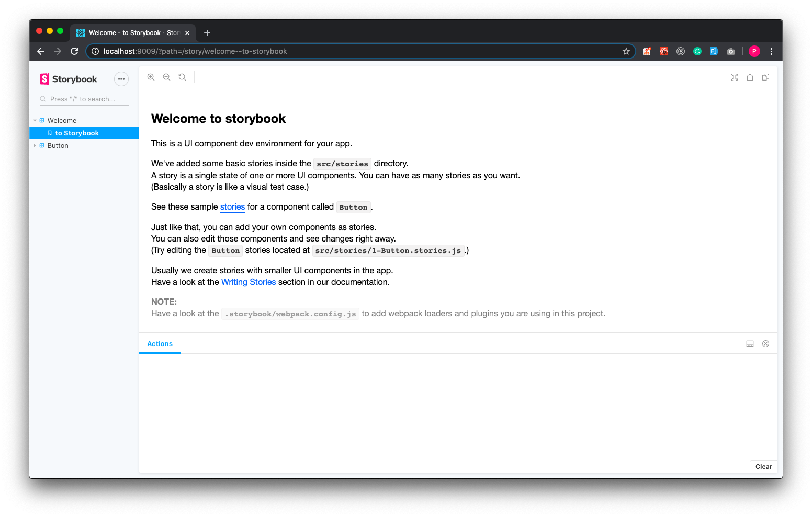
Task: Click the Storybook logo
Action: tap(69, 79)
